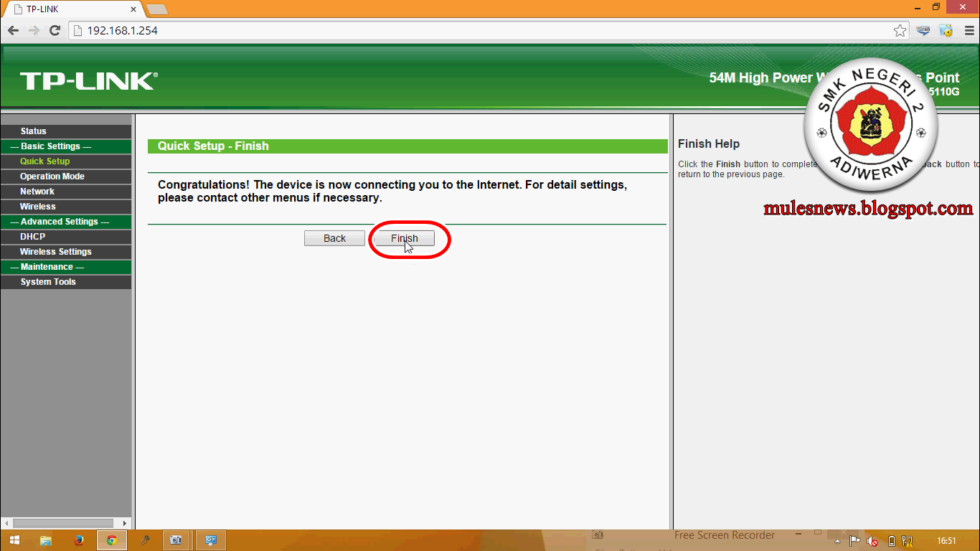Image resolution: width=980 pixels, height=551 pixels.
Task: Reload the router page
Action: tap(55, 31)
